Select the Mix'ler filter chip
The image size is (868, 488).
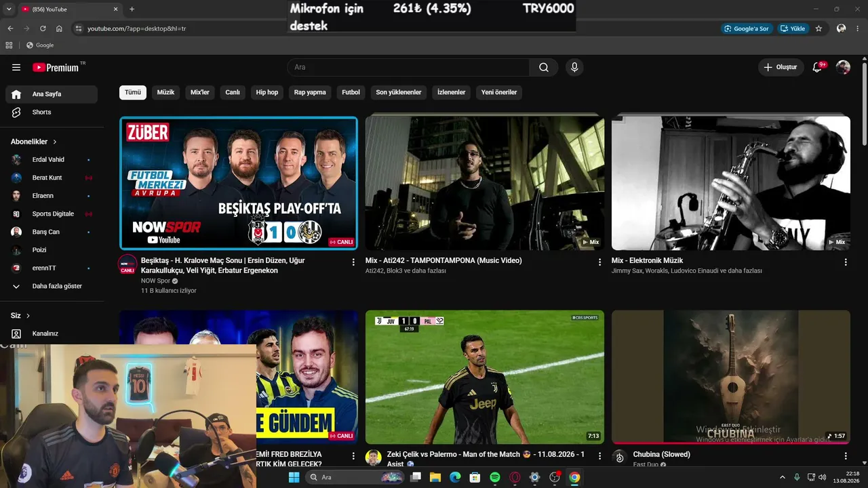[200, 92]
